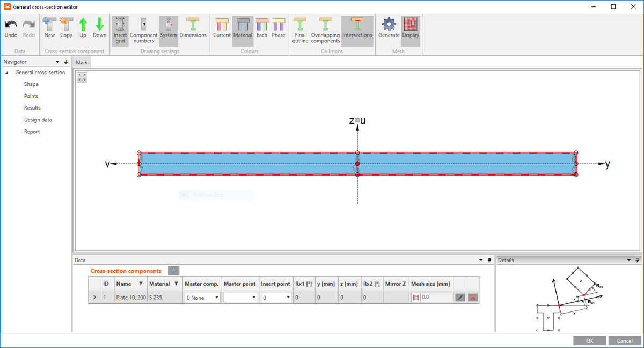The width and height of the screenshot is (644, 348).
Task: Select the Insert grid drawing tool
Action: [x=120, y=30]
